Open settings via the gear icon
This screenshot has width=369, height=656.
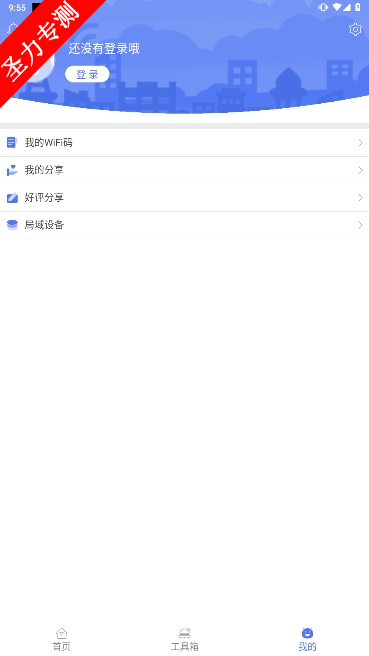coord(355,29)
